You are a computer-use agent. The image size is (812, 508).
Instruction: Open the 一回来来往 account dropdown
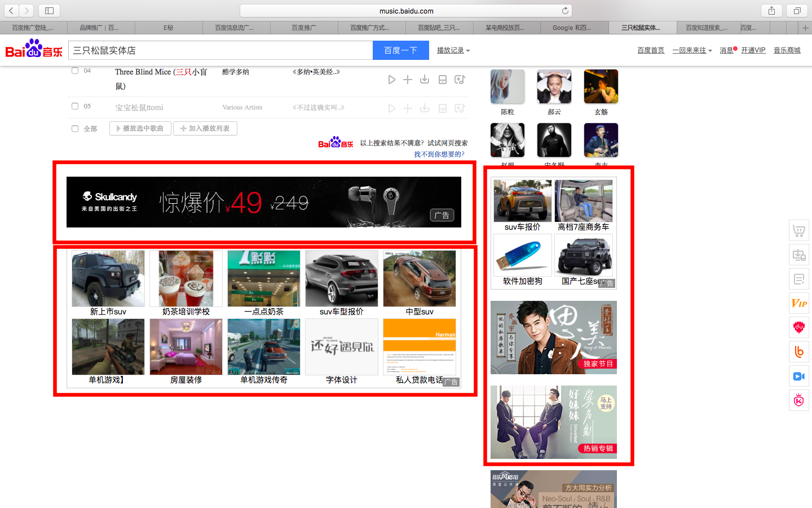(692, 50)
